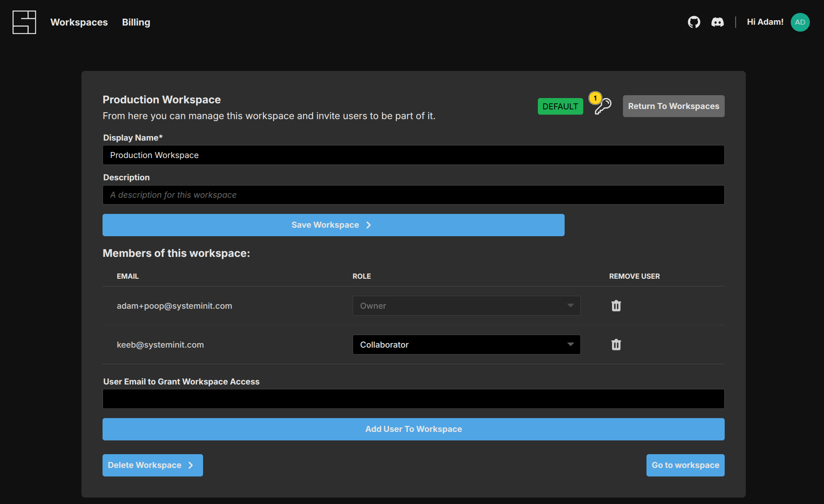Open the Billing nav item
Viewport: 824px width, 504px height.
pos(136,22)
